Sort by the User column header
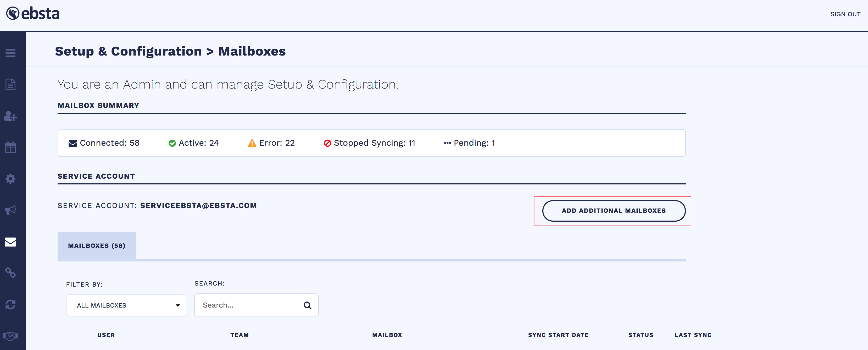 106,335
